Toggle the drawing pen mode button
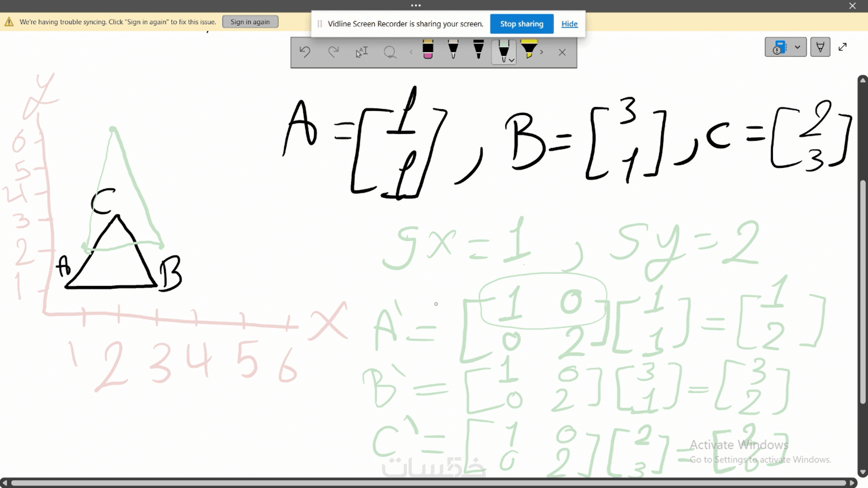The width and height of the screenshot is (868, 488). point(820,47)
